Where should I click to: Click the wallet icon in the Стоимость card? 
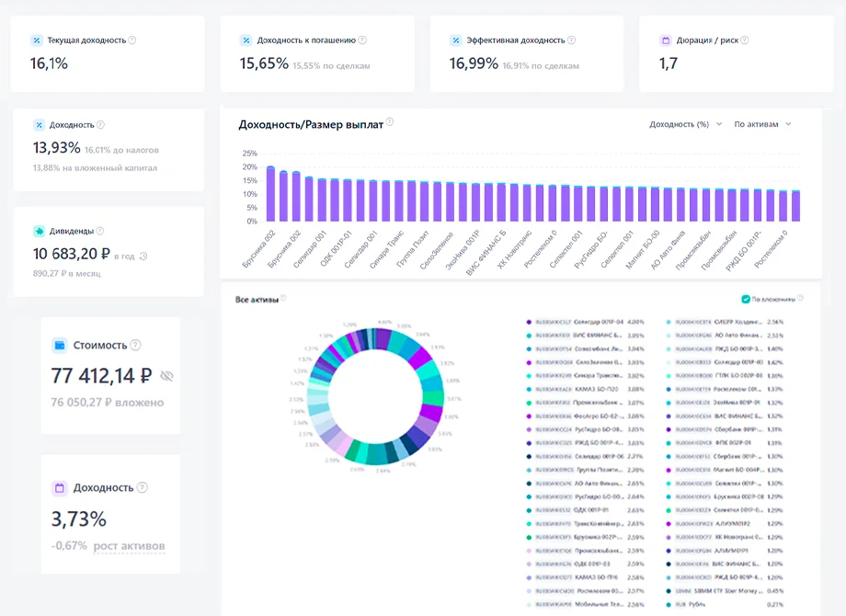click(x=60, y=345)
